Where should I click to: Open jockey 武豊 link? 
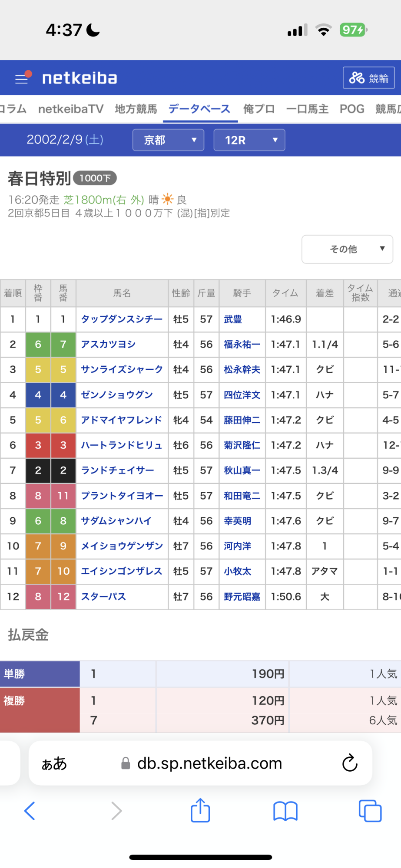click(x=233, y=319)
